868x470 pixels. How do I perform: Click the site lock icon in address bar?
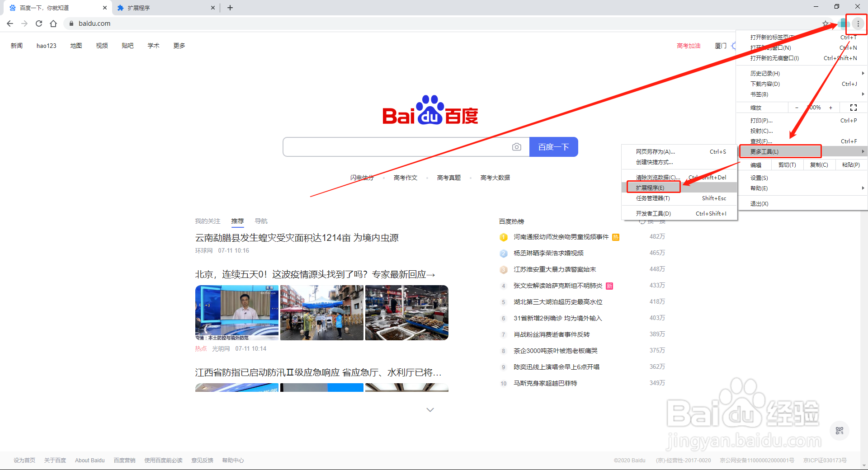[x=71, y=23]
